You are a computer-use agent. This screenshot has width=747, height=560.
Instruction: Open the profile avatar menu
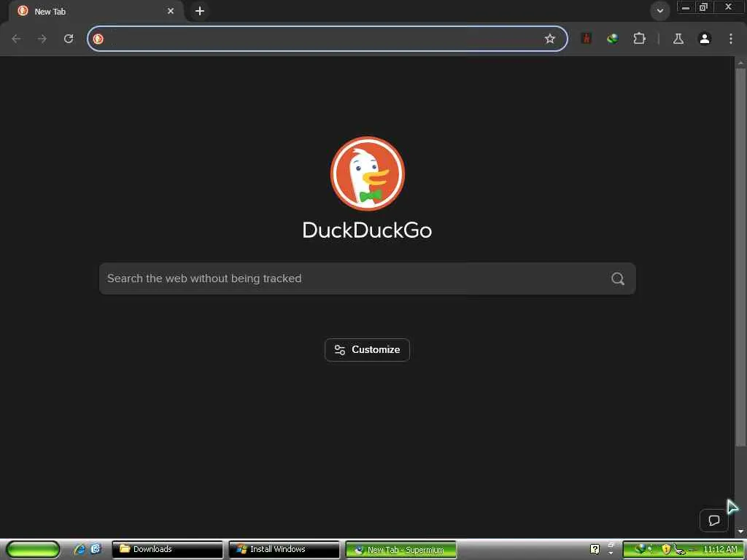705,39
